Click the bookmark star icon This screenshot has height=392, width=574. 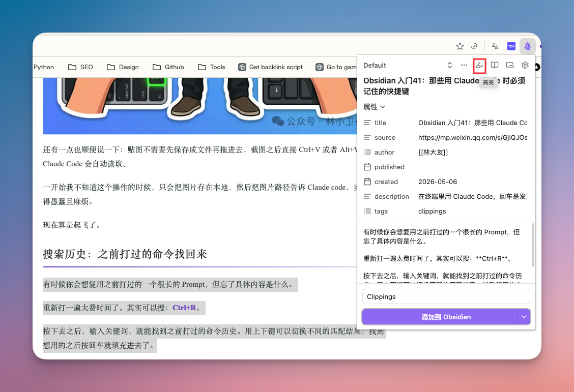pos(460,46)
